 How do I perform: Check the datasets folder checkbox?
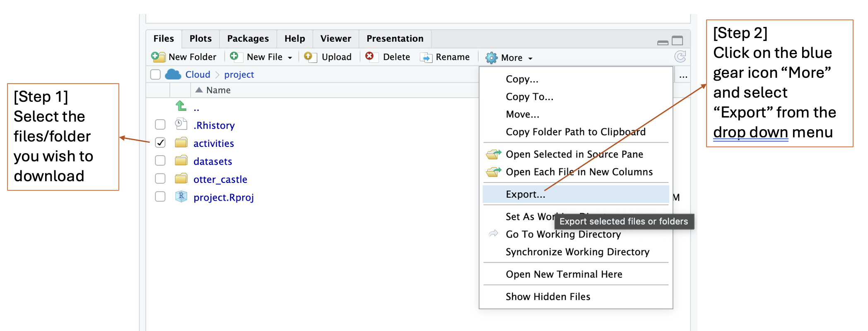(x=160, y=161)
